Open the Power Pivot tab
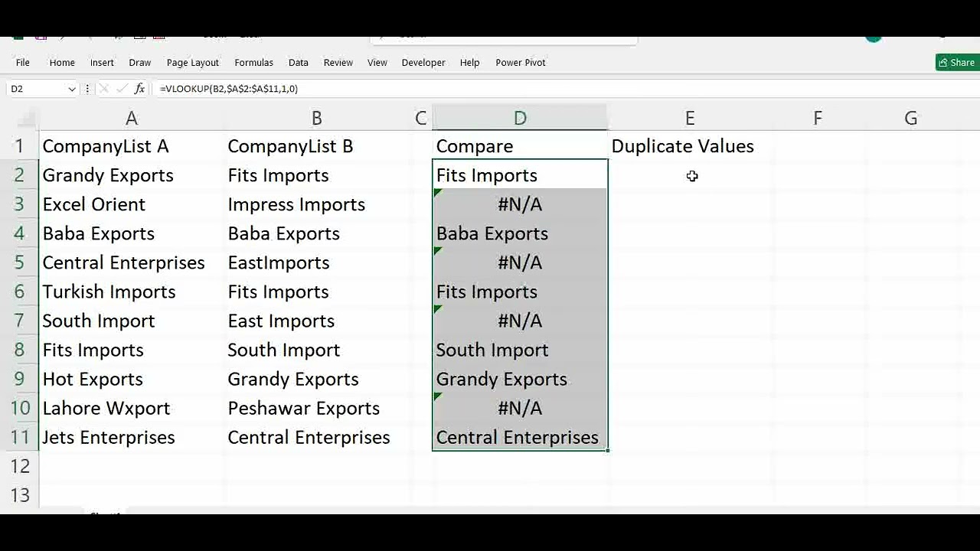980x551 pixels. (521, 63)
